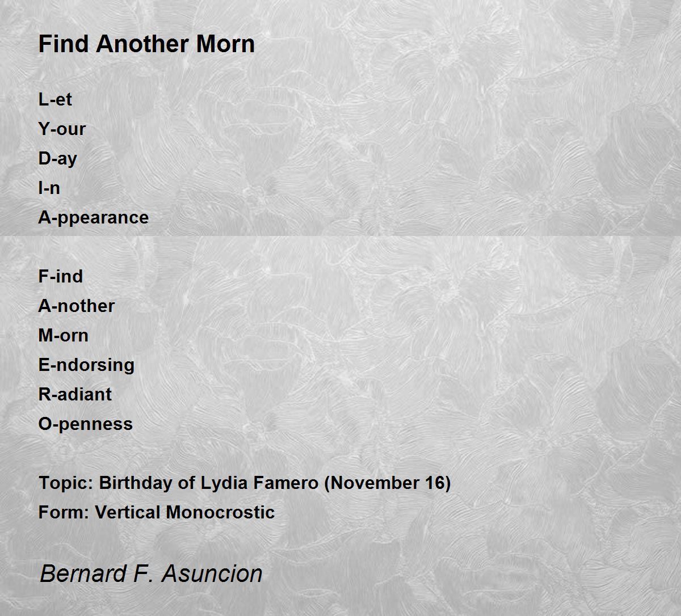The image size is (681, 616).
Task: Click the line M-orn
Action: click(x=64, y=335)
